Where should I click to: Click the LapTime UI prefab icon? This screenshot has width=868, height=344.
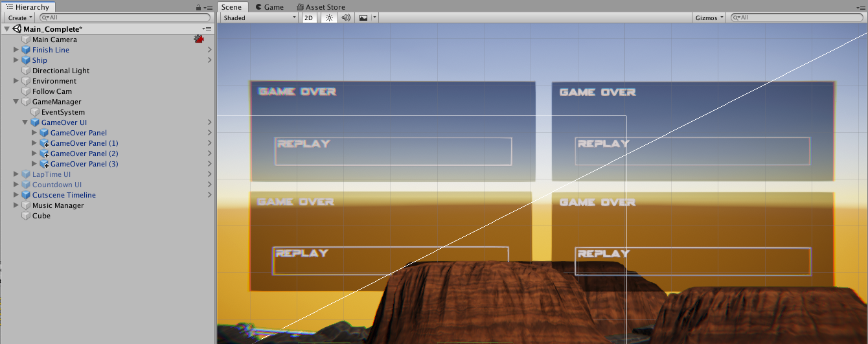click(26, 174)
